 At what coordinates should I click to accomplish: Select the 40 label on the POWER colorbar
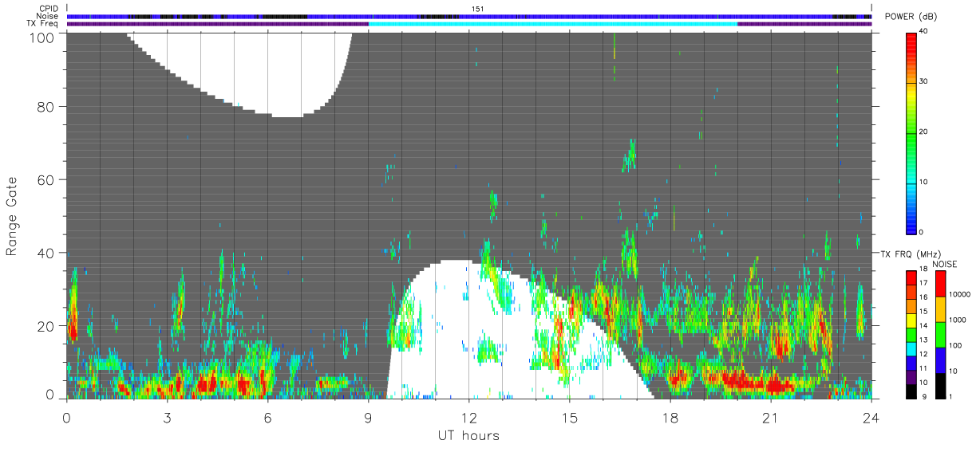[x=924, y=32]
